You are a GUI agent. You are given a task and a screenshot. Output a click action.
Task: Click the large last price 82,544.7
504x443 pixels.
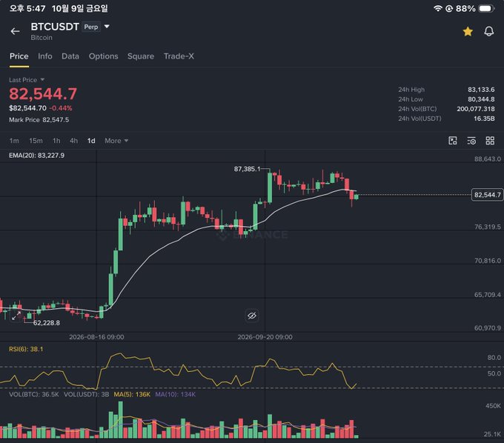(43, 94)
